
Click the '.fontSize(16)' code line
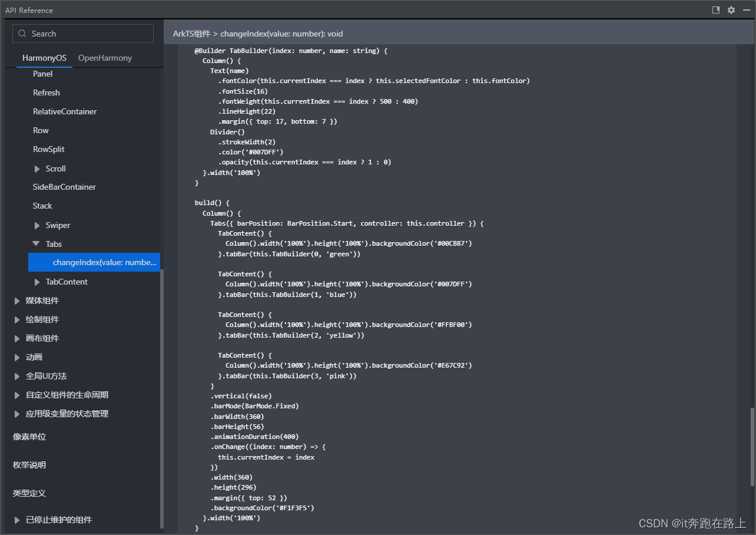(243, 91)
